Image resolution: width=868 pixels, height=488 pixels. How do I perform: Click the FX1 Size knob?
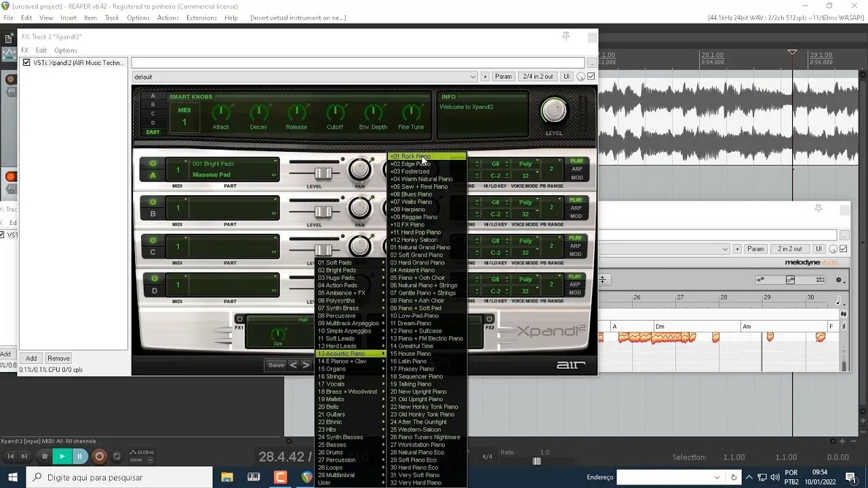(x=277, y=334)
